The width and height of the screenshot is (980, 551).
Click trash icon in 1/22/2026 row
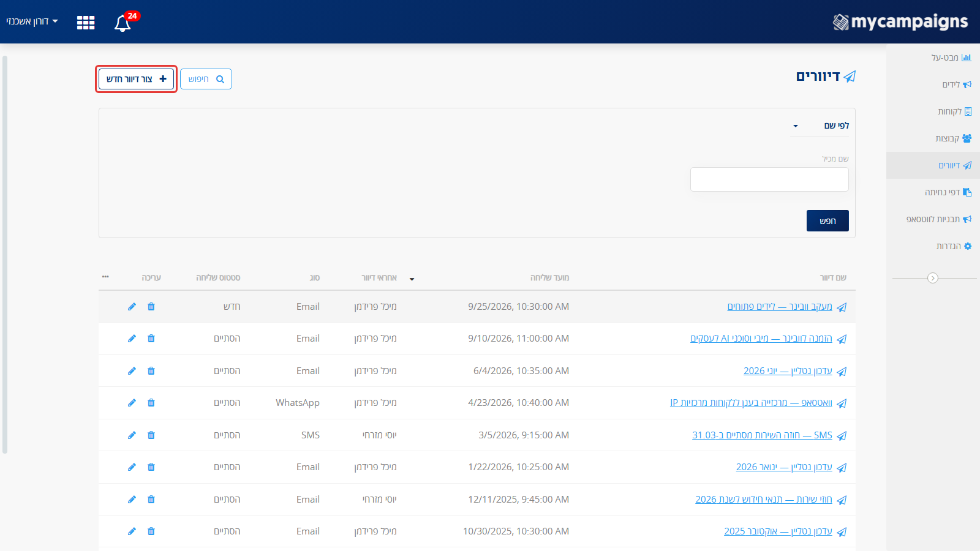tap(151, 467)
